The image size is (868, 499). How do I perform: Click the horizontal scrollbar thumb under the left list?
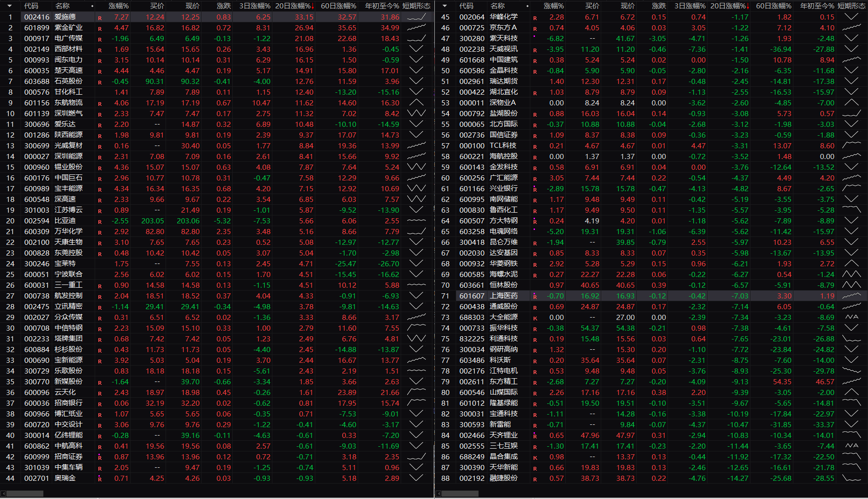tap(25, 493)
